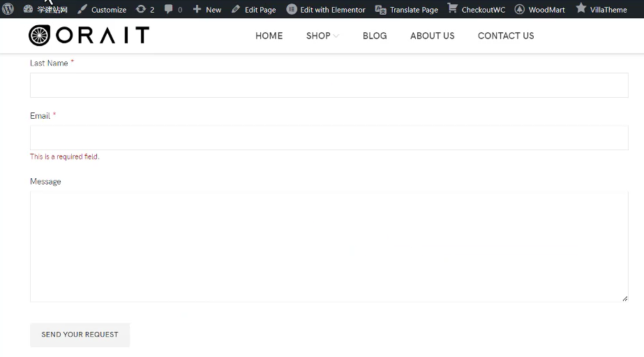
Task: Open Translate Page option
Action: 414,10
